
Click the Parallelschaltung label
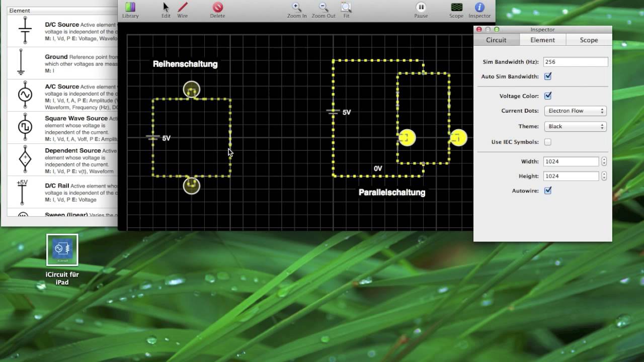(x=392, y=192)
